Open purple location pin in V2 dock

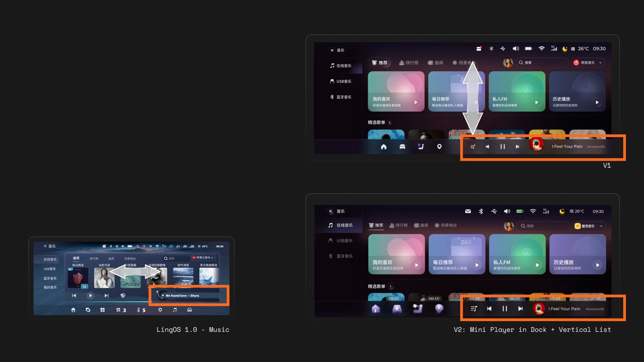(439, 309)
